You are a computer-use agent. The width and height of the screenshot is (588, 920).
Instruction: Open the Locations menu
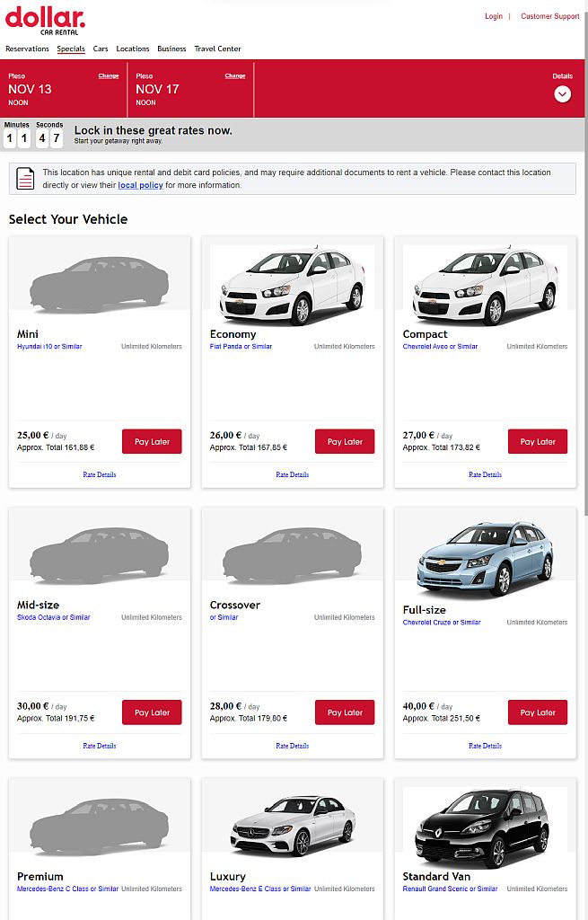(x=131, y=49)
